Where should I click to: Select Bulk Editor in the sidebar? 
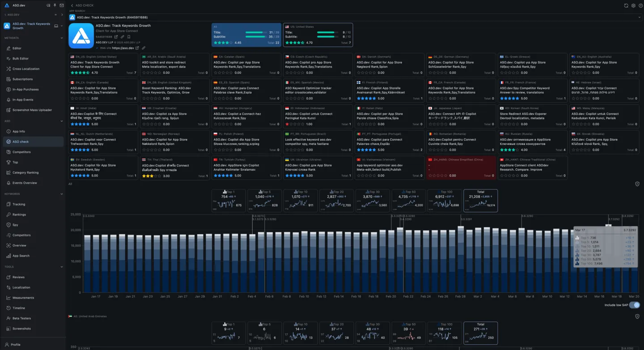pos(21,59)
